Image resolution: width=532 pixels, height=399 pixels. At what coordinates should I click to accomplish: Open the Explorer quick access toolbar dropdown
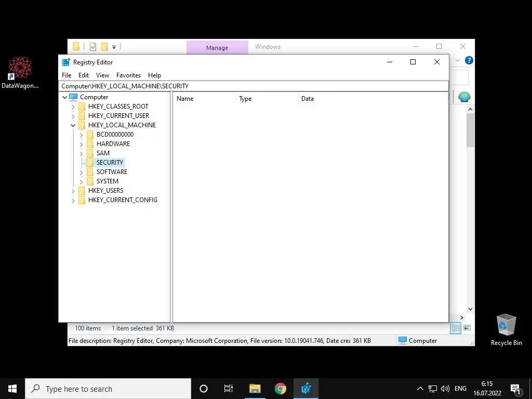coord(114,47)
